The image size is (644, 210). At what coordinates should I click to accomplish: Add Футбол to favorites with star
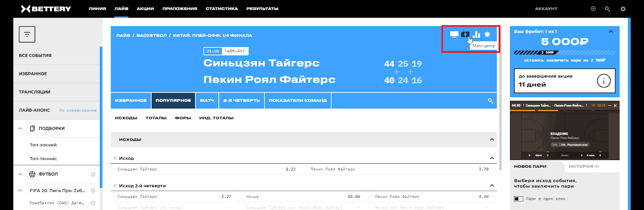click(x=93, y=174)
